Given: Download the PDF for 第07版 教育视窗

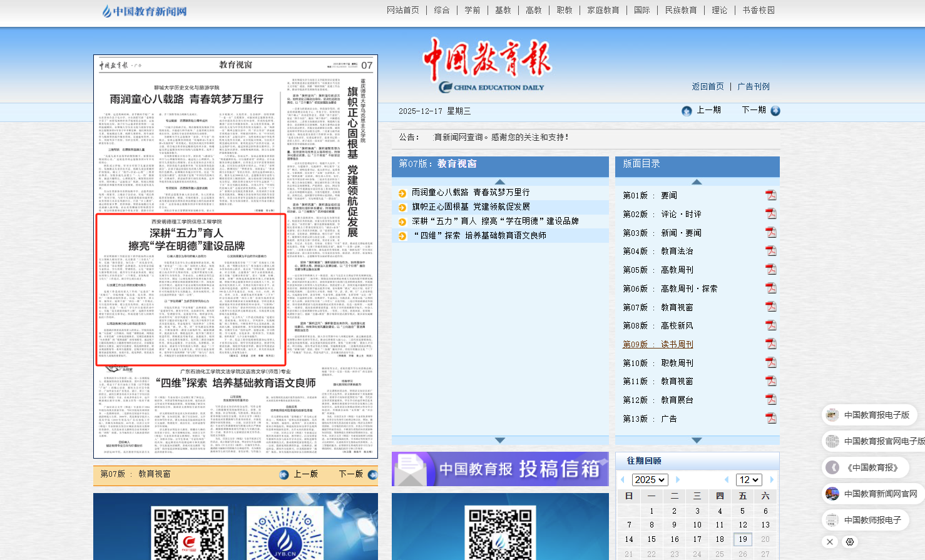Looking at the screenshot, I should 770,307.
